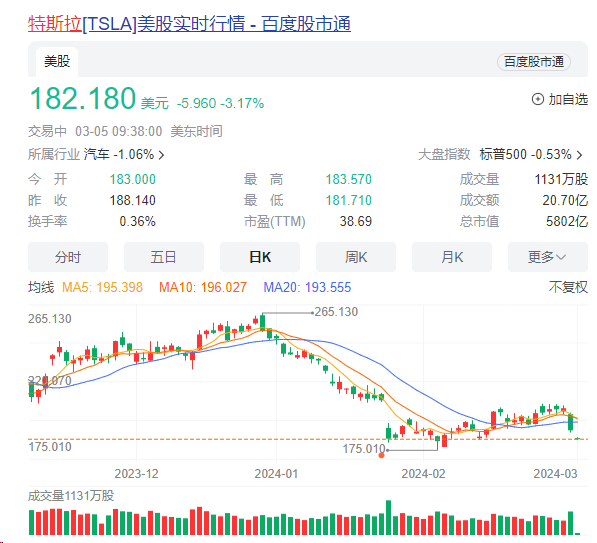The image size is (597, 543).
Task: Switch to 分时 chart tab
Action: (x=68, y=257)
